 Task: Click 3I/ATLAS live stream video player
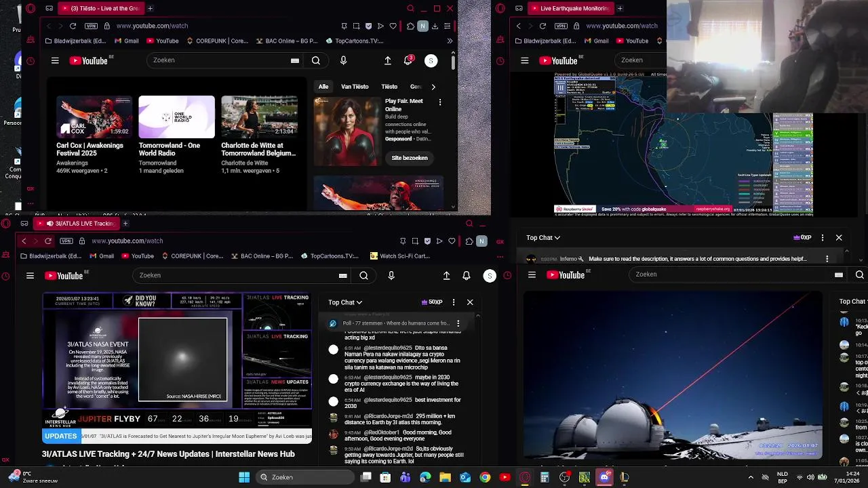[177, 367]
